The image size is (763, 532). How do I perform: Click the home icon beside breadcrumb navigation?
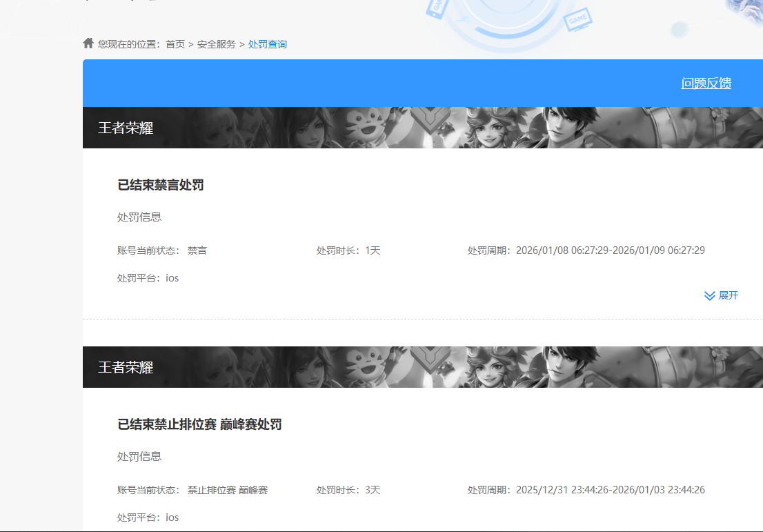(88, 42)
